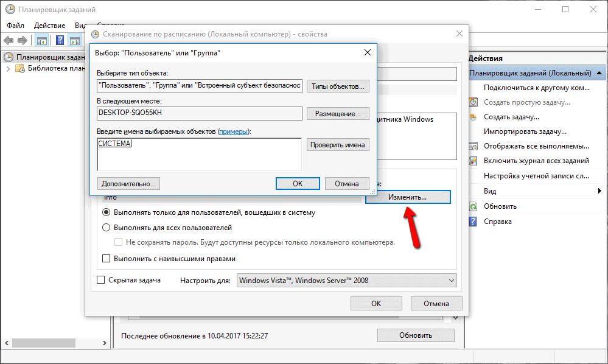Maximize the Task Scheduler window

pyautogui.click(x=565, y=9)
